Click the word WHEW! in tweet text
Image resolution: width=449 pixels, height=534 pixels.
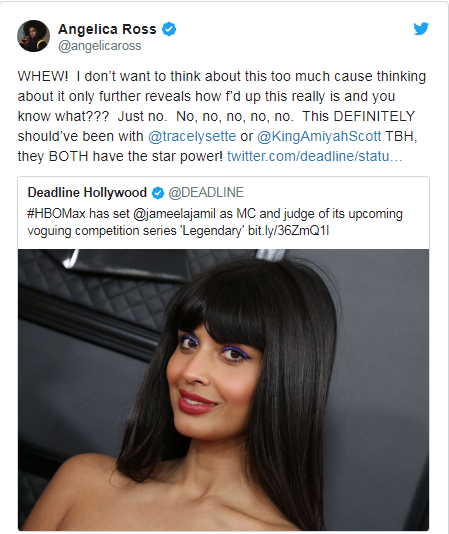pyautogui.click(x=43, y=76)
